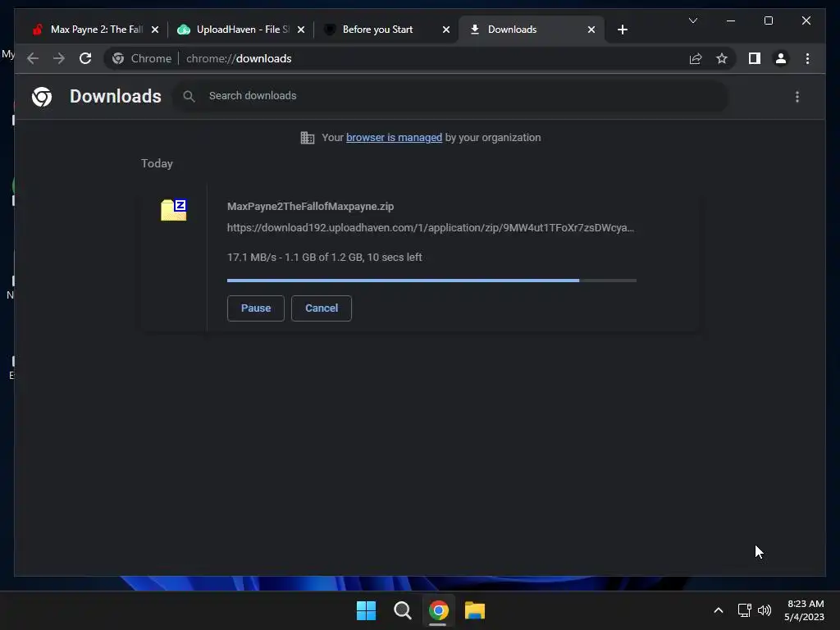The image size is (840, 630).
Task: Close the Downloads tab
Action: pyautogui.click(x=591, y=30)
